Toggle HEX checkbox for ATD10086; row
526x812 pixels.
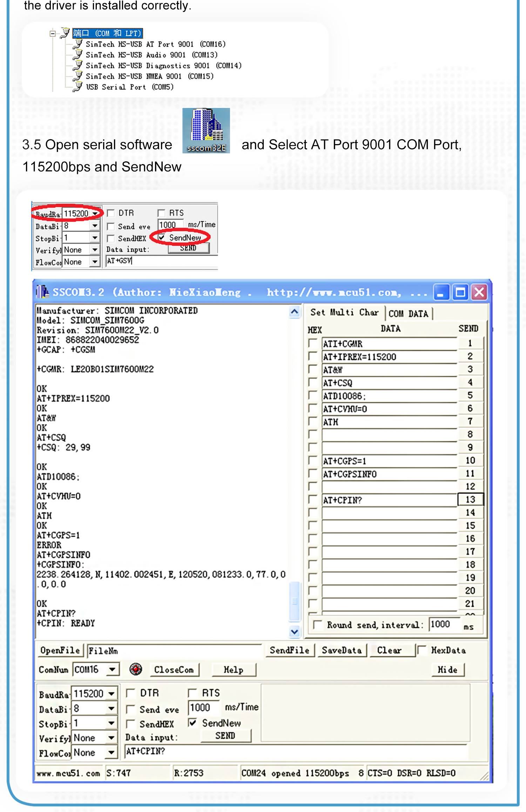click(312, 395)
